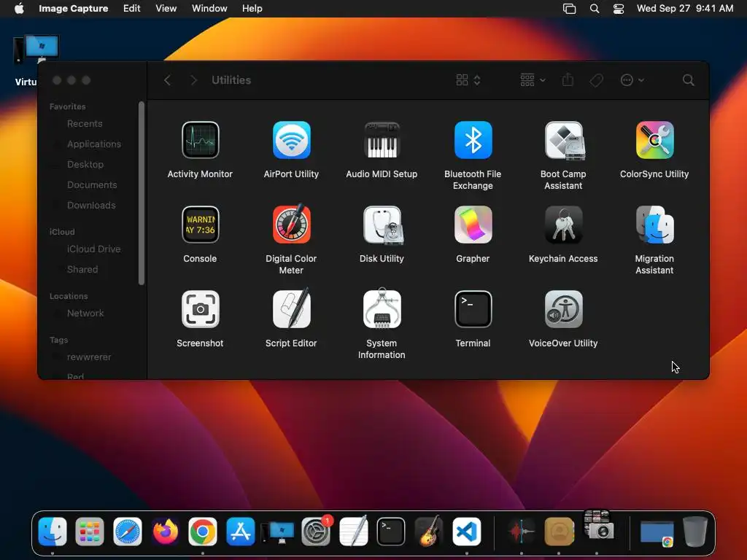747x560 pixels.
Task: Click the date and time display
Action: point(684,9)
